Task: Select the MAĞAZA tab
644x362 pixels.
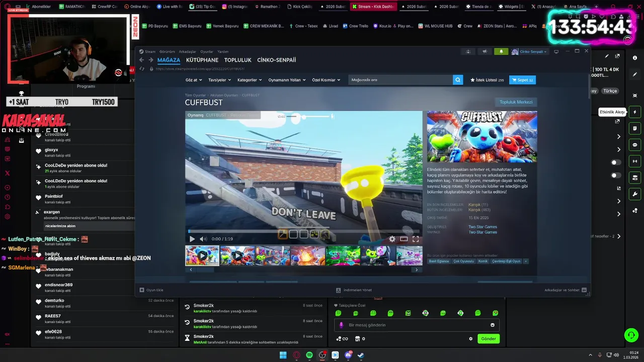Action: tap(169, 60)
